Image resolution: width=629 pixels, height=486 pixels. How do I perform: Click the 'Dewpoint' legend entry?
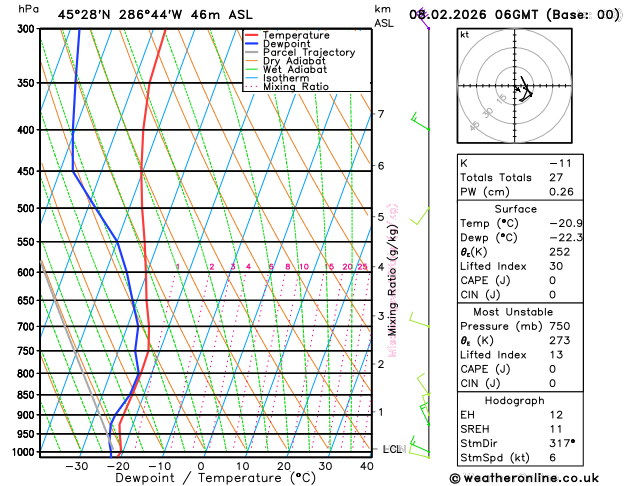tap(286, 44)
